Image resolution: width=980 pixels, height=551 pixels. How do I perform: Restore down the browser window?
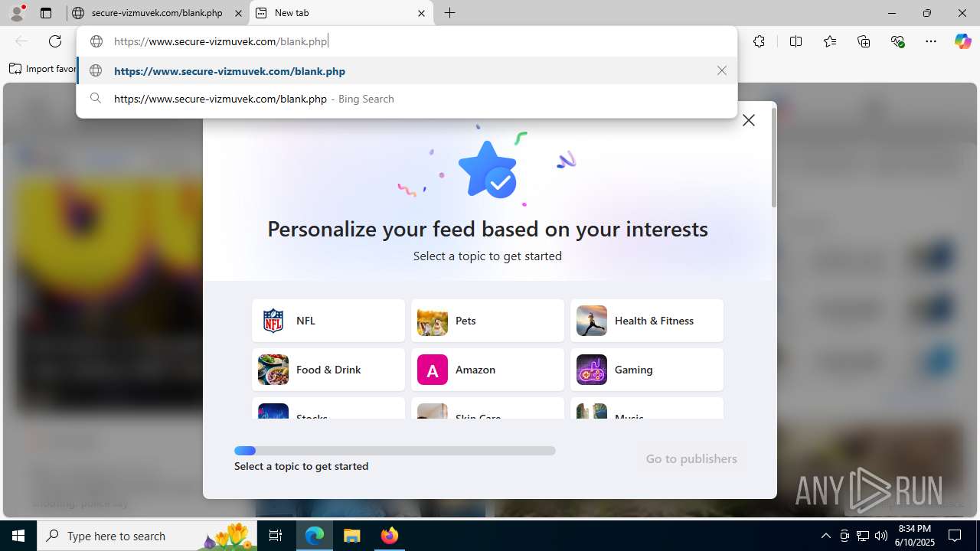[x=927, y=13]
